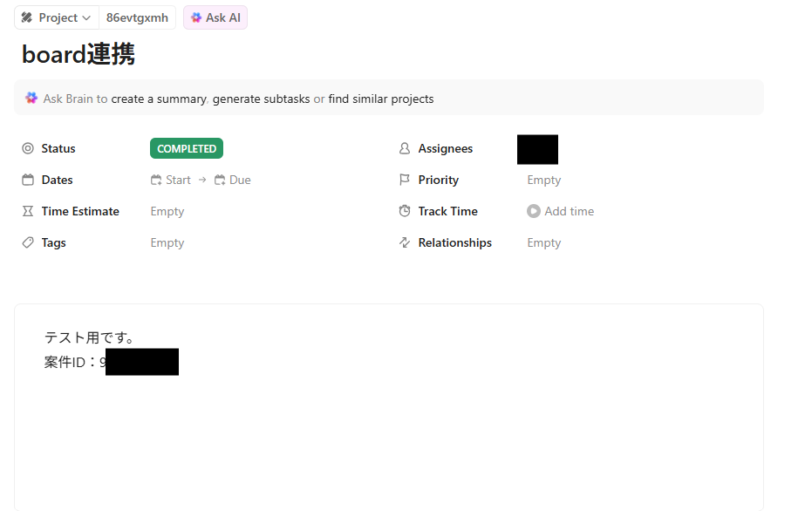
Task: Select the create a summary link
Action: click(159, 99)
